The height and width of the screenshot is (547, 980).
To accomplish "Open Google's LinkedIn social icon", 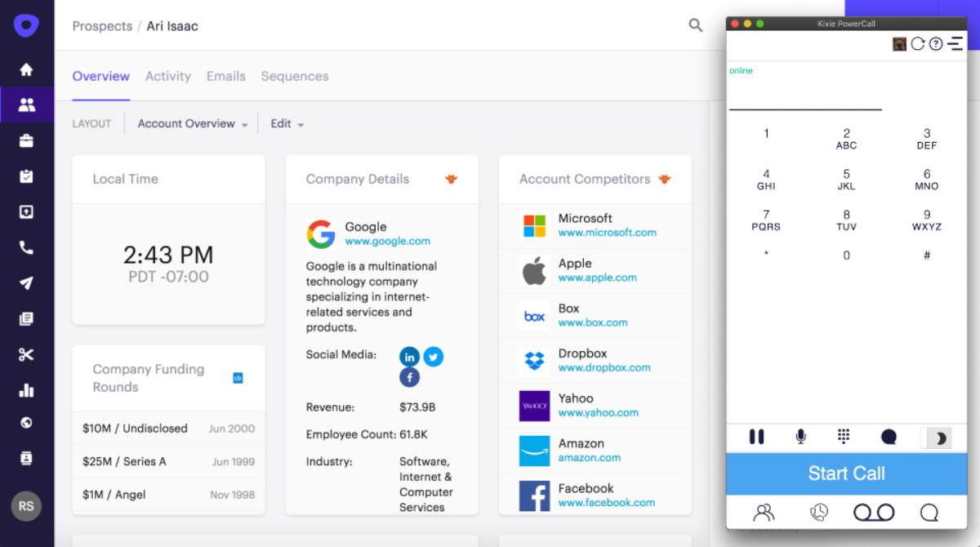I will coord(409,357).
